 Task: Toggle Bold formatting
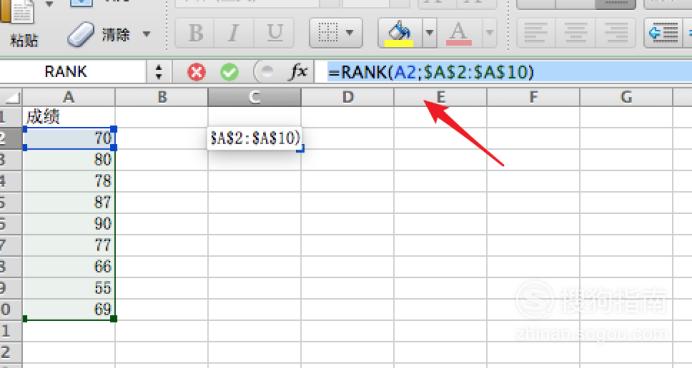195,33
